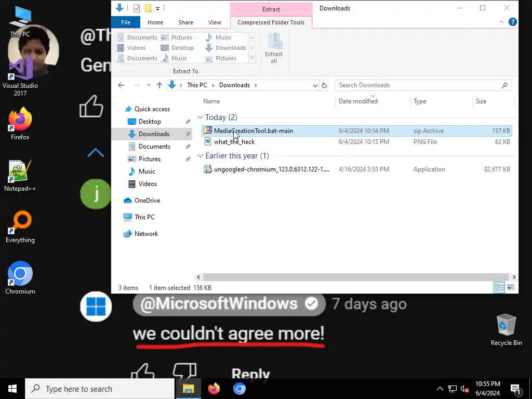Switch to the View ribbon tab
The image size is (532, 399).
click(215, 22)
